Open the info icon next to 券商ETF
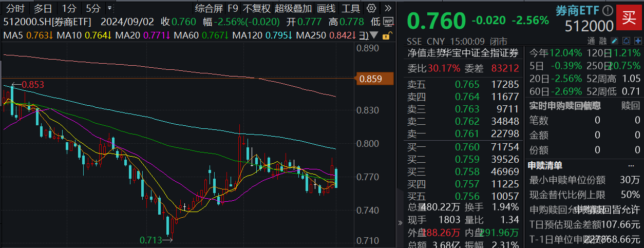Viewport: 644px width, 248px height. 608,10
